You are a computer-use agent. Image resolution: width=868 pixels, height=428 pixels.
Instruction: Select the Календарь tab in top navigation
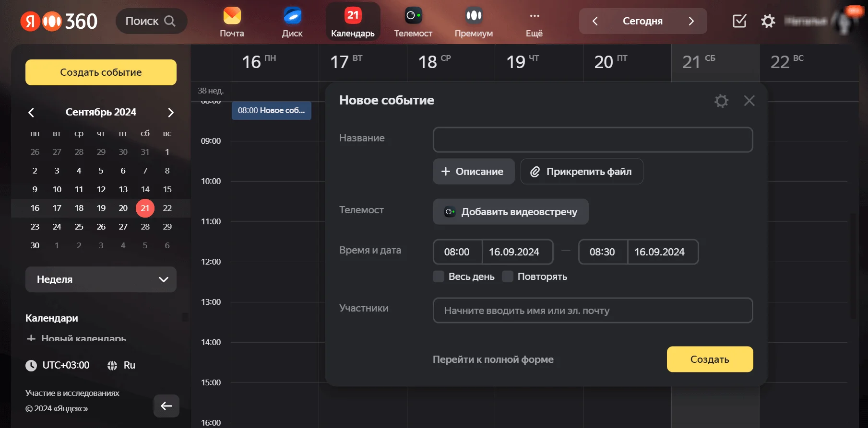pos(353,22)
